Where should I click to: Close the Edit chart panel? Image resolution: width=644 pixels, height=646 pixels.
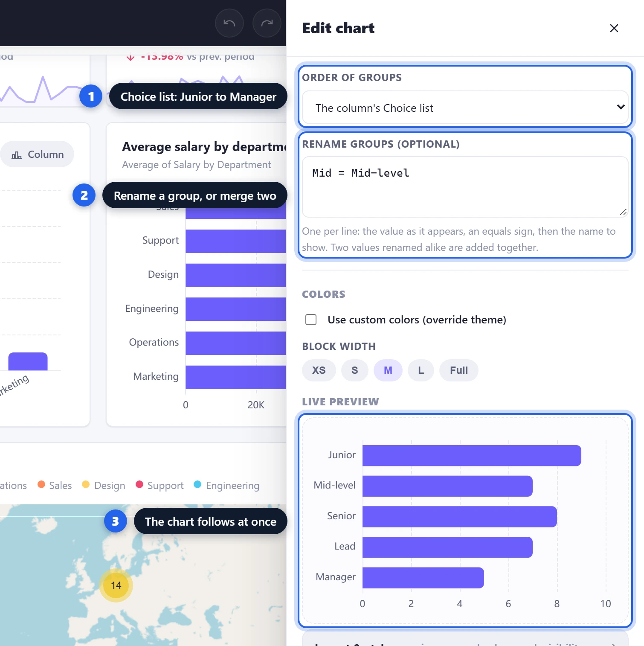tap(614, 28)
